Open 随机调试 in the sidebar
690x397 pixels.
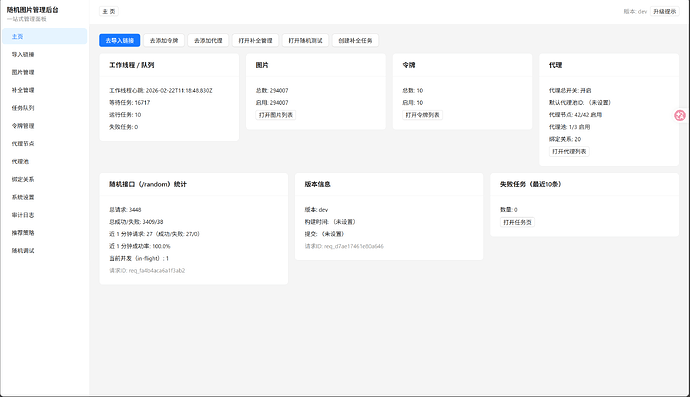pos(44,250)
